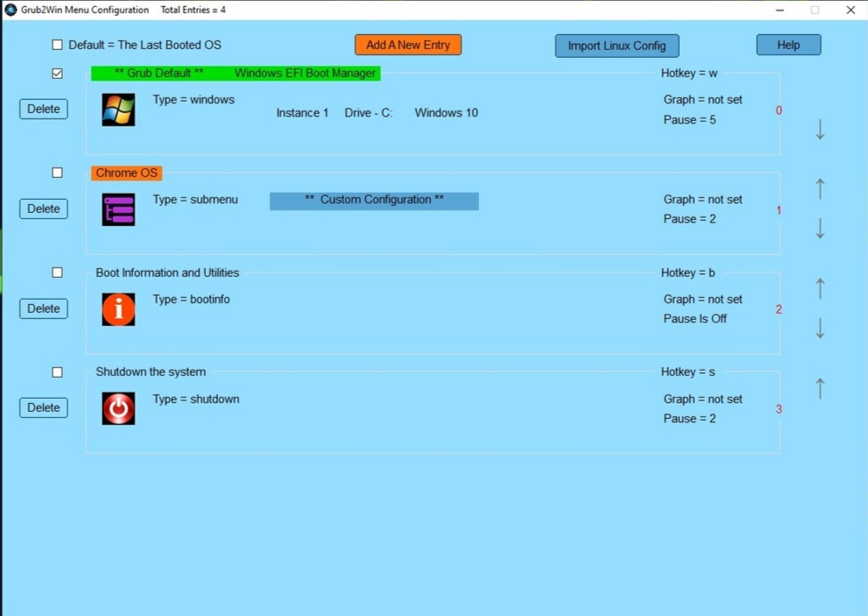Screen dimensions: 868x616
Task: Delete the Shutdown the system entry
Action: (x=44, y=407)
